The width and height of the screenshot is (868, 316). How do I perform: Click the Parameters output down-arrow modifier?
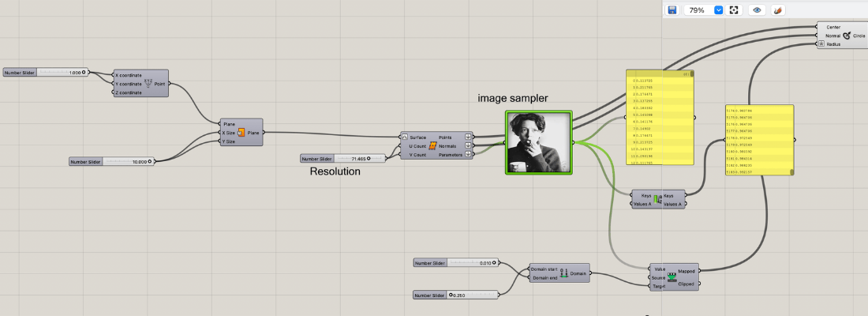point(469,155)
